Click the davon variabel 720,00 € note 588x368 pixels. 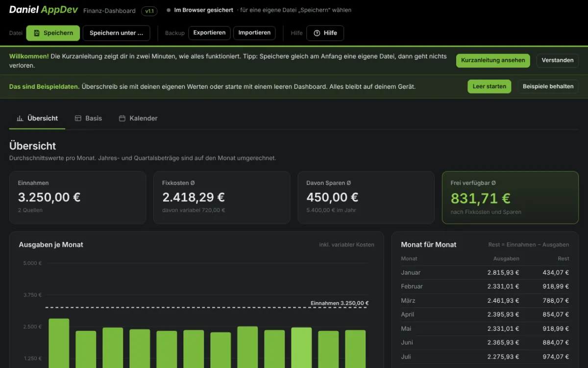[194, 210]
